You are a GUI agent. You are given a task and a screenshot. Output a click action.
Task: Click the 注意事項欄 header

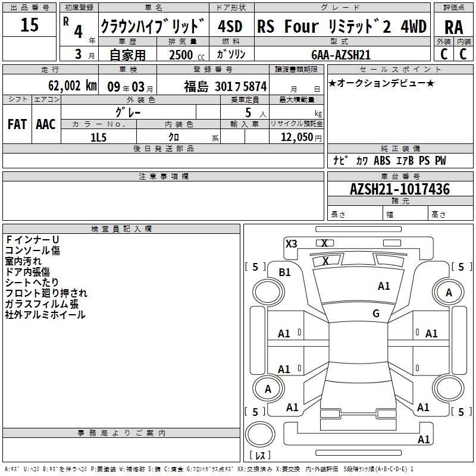[164, 176]
